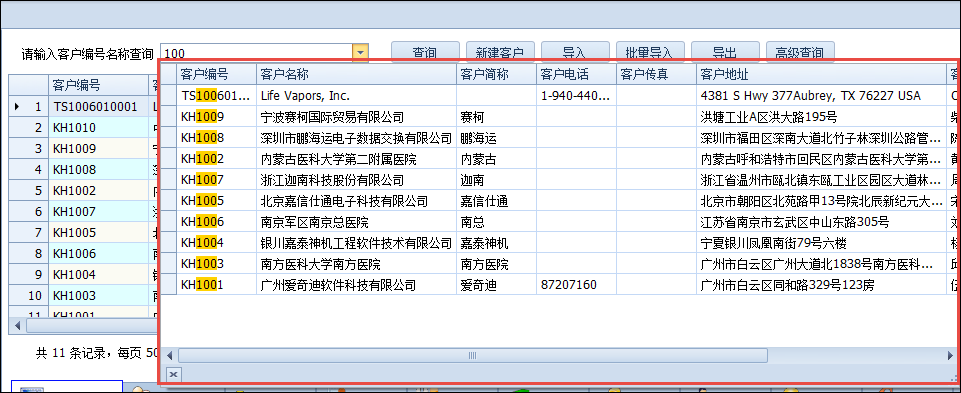The height and width of the screenshot is (393, 961).
Task: Click 江苏省南京市玄武区中山东路305号 cell
Action: [821, 222]
